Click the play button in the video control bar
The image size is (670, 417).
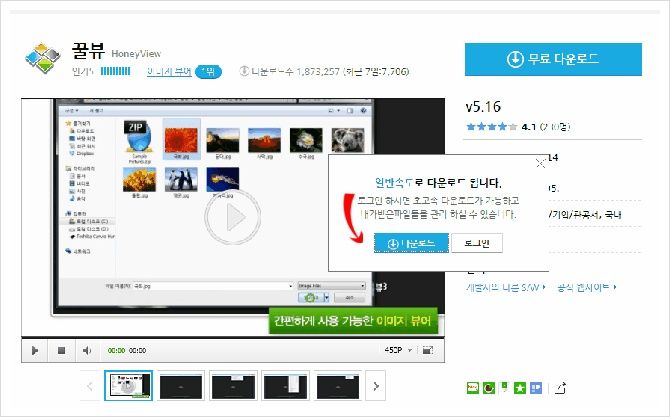click(x=35, y=350)
